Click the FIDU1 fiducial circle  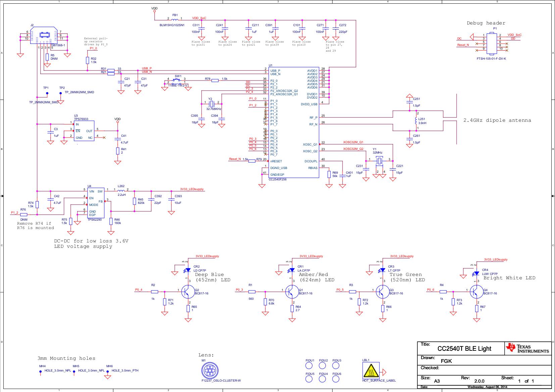click(x=309, y=366)
